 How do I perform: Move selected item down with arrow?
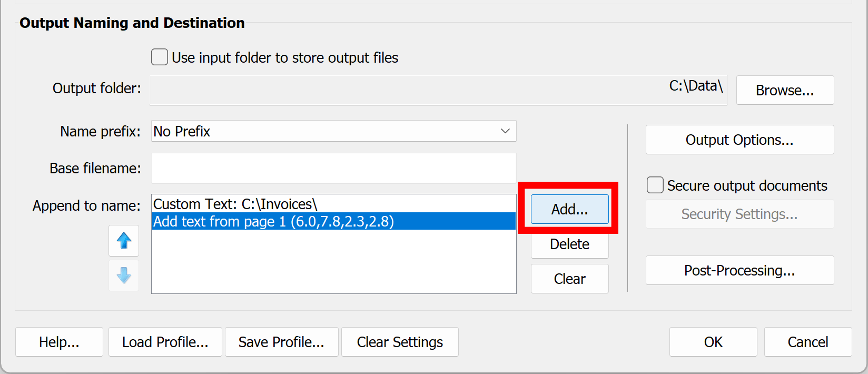pyautogui.click(x=124, y=275)
